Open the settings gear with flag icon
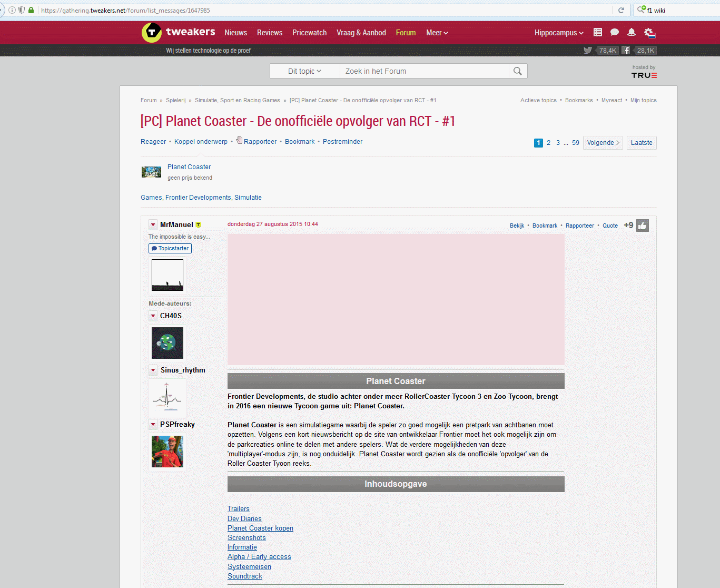The height and width of the screenshot is (588, 720). tap(649, 33)
